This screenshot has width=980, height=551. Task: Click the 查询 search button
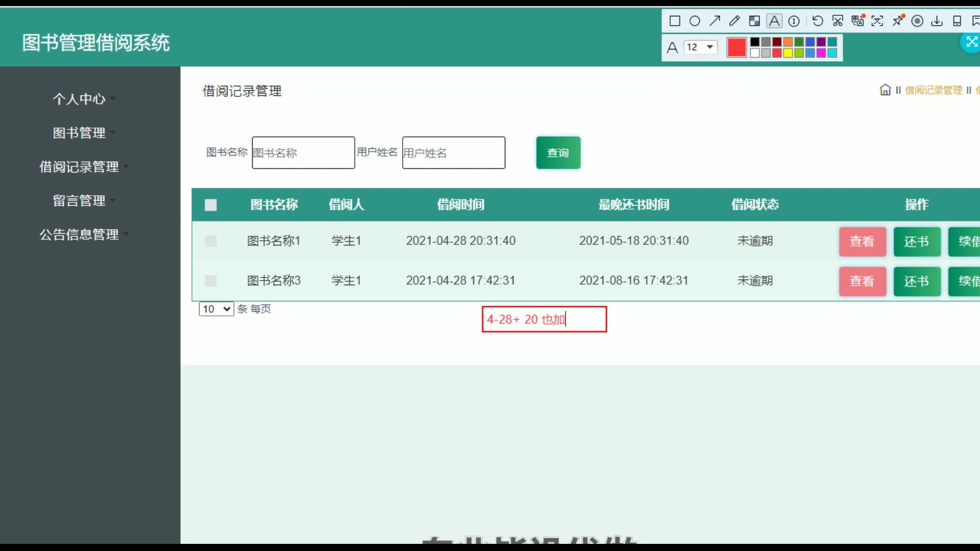(558, 153)
